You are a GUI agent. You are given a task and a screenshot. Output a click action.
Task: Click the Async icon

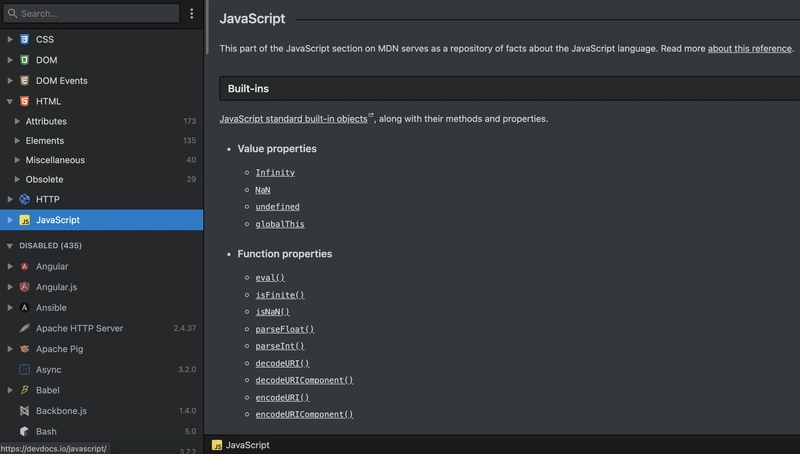coord(24,369)
